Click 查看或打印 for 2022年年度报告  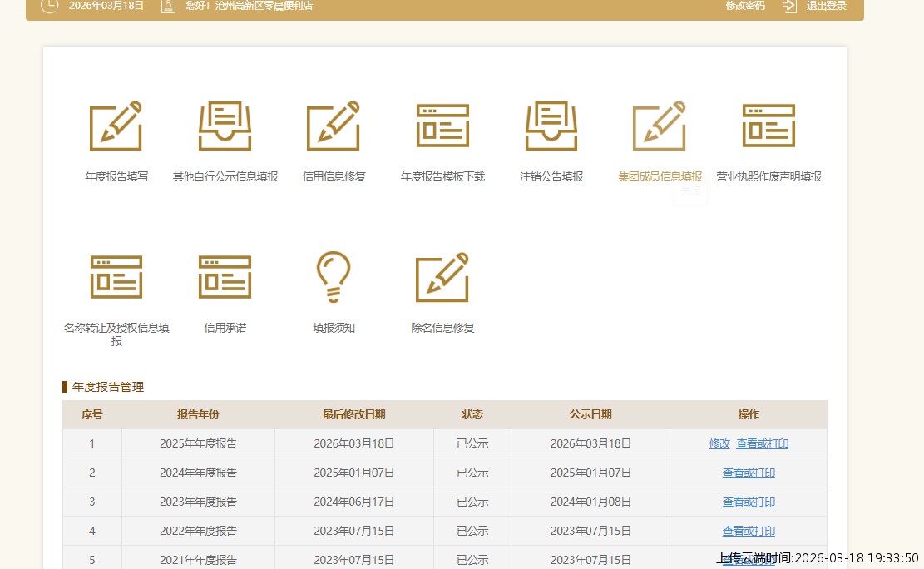749,532
